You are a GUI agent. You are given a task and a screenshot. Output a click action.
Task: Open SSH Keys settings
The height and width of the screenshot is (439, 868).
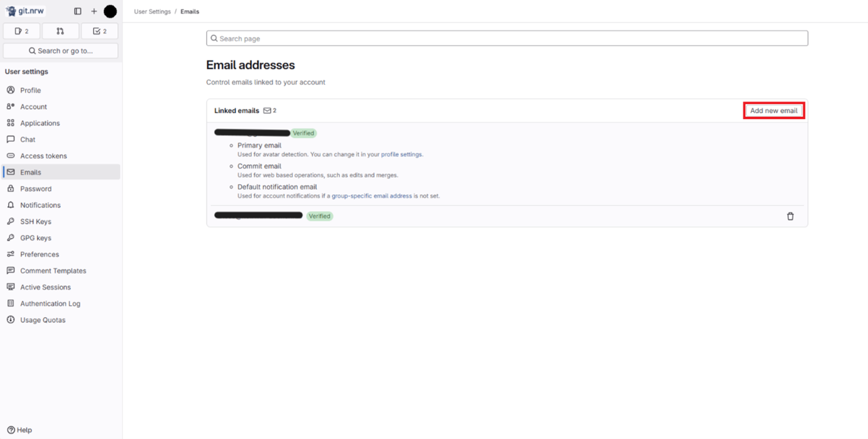[35, 221]
